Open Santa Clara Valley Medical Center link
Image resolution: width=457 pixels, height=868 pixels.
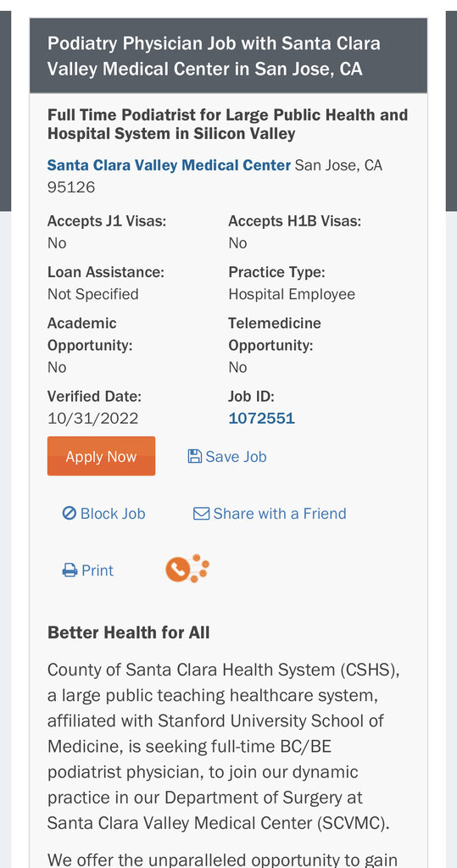click(x=169, y=165)
